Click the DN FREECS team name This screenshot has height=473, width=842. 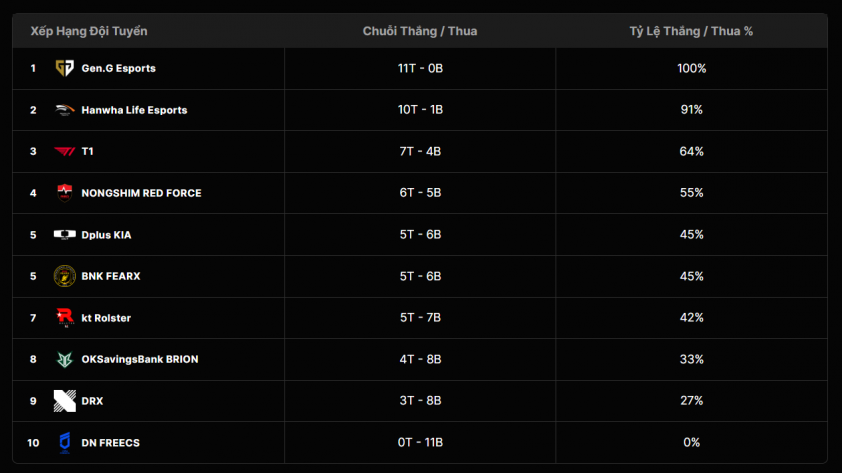click(111, 443)
